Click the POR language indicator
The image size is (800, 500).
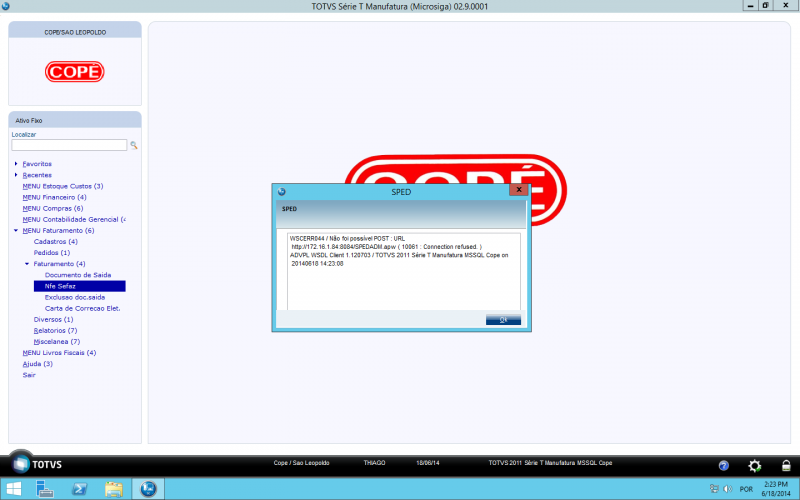point(746,489)
